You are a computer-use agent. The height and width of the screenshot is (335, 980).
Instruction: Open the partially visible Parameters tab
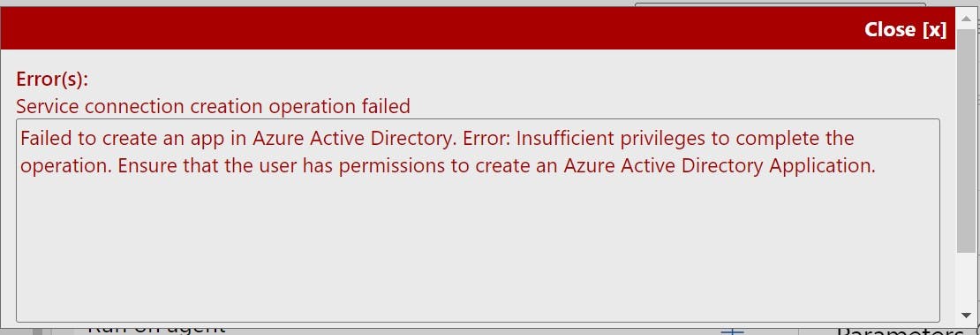900,331
